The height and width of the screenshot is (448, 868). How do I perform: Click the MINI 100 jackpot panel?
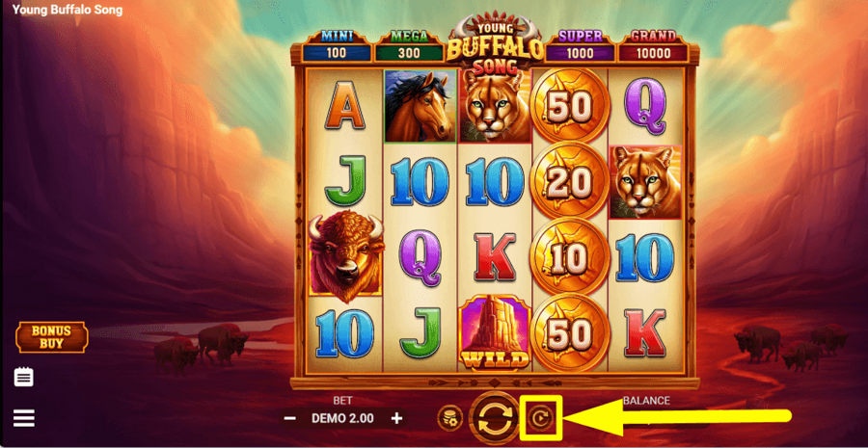(x=337, y=46)
